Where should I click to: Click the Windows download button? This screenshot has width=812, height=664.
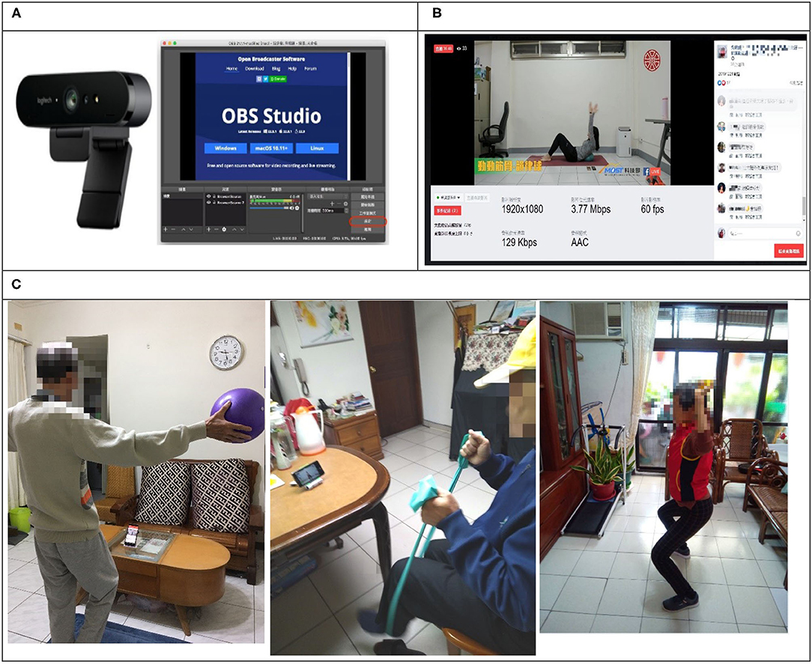(x=225, y=148)
